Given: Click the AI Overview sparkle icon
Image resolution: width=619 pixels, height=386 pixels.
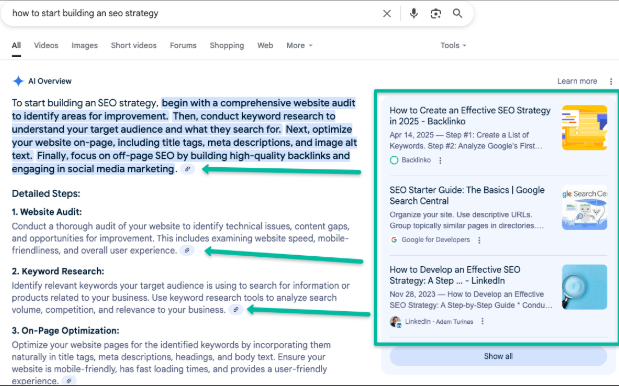Looking at the screenshot, I should (18, 81).
